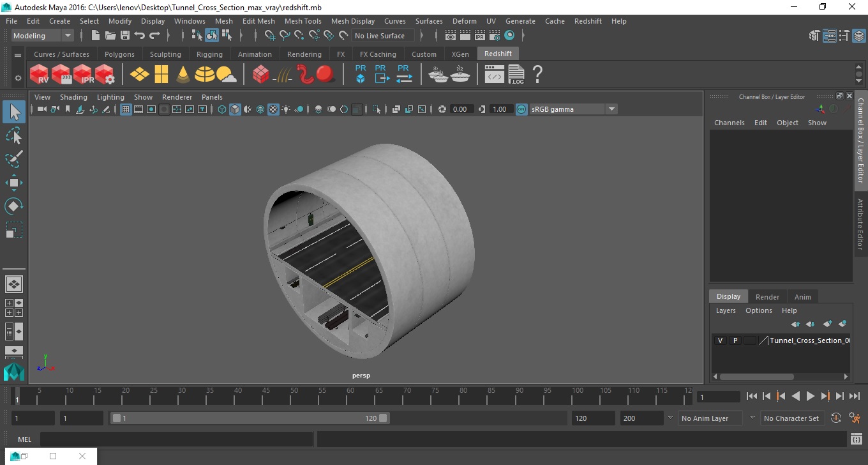Click the Select tool arrow in the toolbox
The height and width of the screenshot is (465, 868).
pyautogui.click(x=14, y=112)
